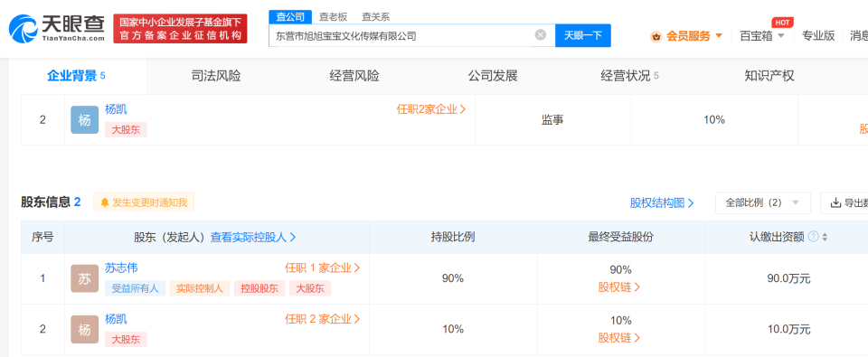Expand 任职2家企业 in supervisor row

click(431, 109)
